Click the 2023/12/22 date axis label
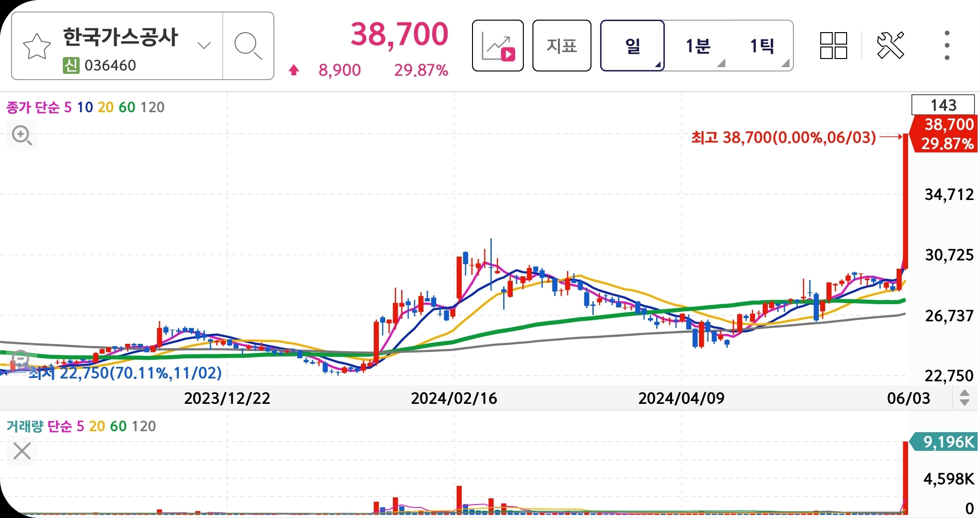980x518 pixels. 227,398
